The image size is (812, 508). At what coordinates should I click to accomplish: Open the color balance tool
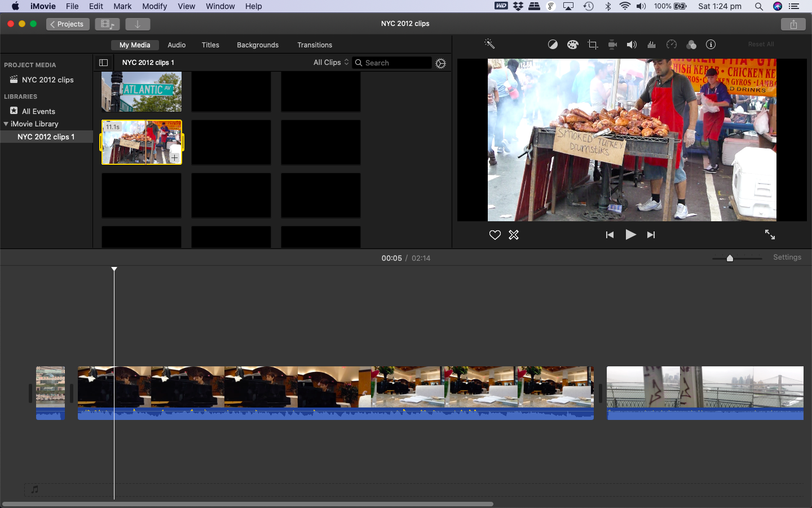click(553, 45)
